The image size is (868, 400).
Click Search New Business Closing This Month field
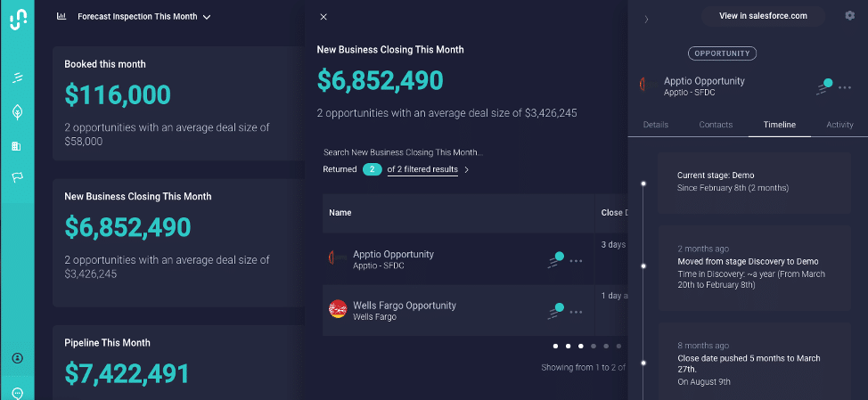coord(403,152)
